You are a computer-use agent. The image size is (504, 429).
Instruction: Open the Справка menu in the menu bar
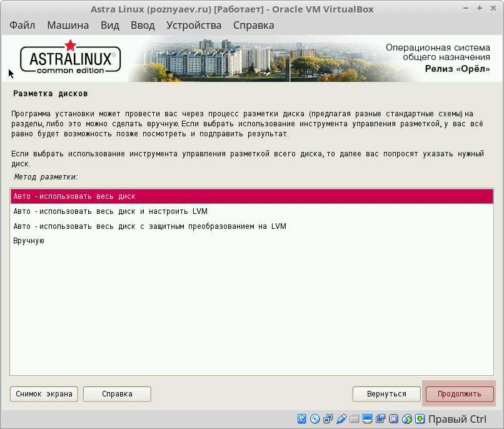click(254, 25)
